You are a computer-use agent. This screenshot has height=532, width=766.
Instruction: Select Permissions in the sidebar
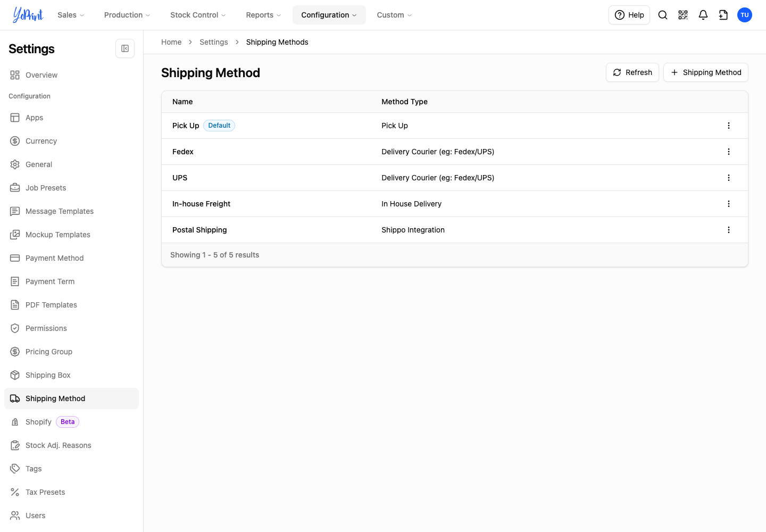pyautogui.click(x=71, y=328)
